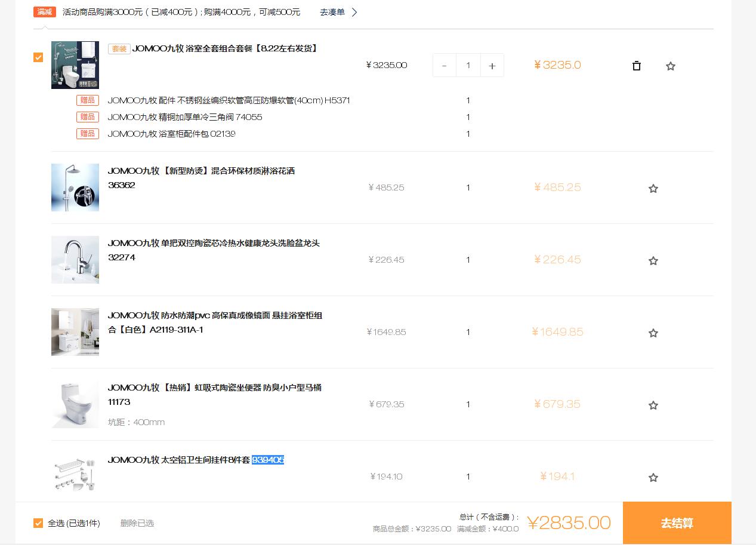Screen dimensions: 756x547
Task: Click the gift item 精铜加厚单冷三角阀 74055
Action: [185, 117]
